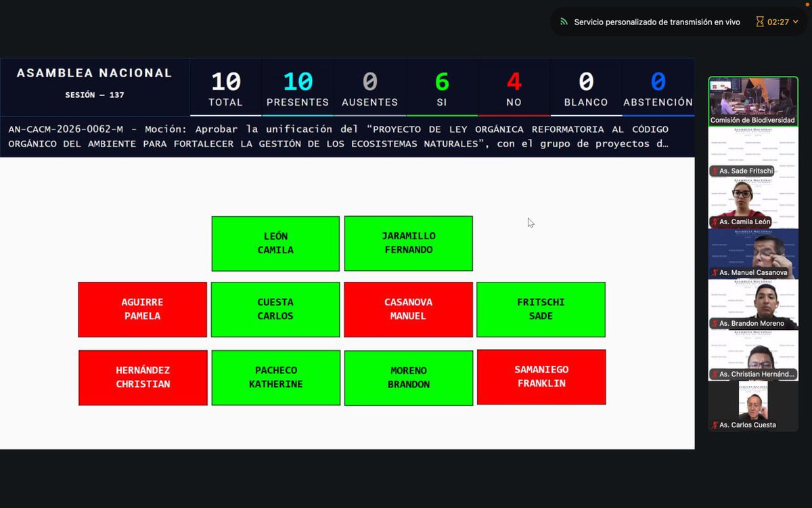This screenshot has width=812, height=508.
Task: Click the red CASANOVA MANUEL vote card
Action: click(409, 310)
